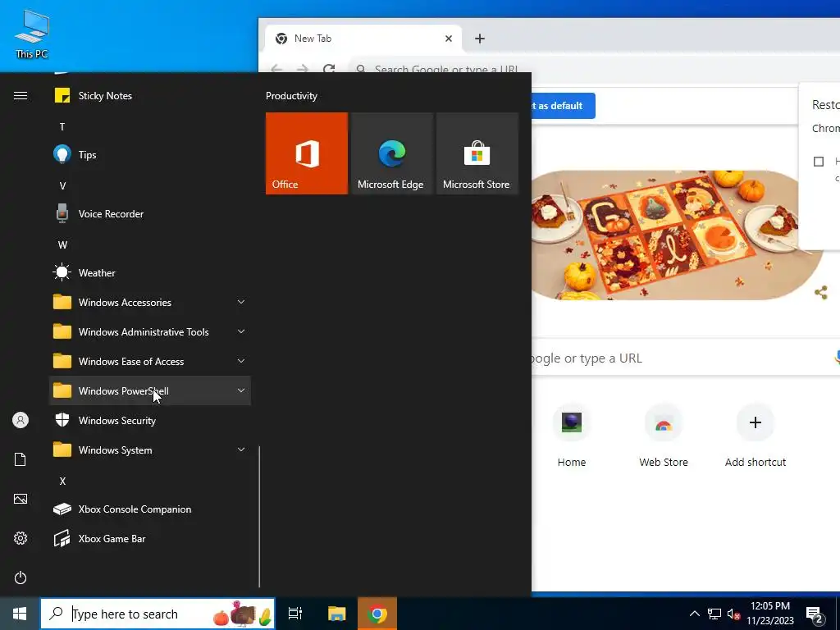
Task: Open Task View on the taskbar
Action: pos(295,614)
